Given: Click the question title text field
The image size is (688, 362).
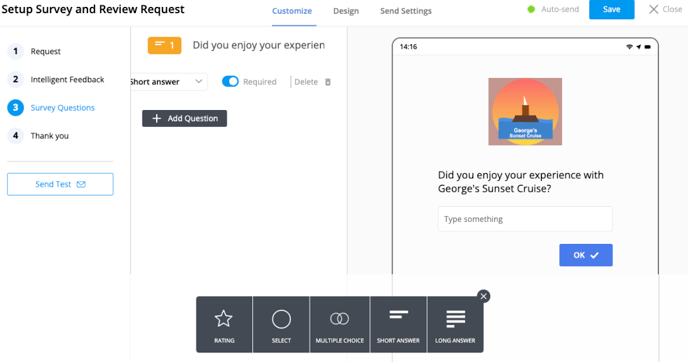Looking at the screenshot, I should [259, 45].
